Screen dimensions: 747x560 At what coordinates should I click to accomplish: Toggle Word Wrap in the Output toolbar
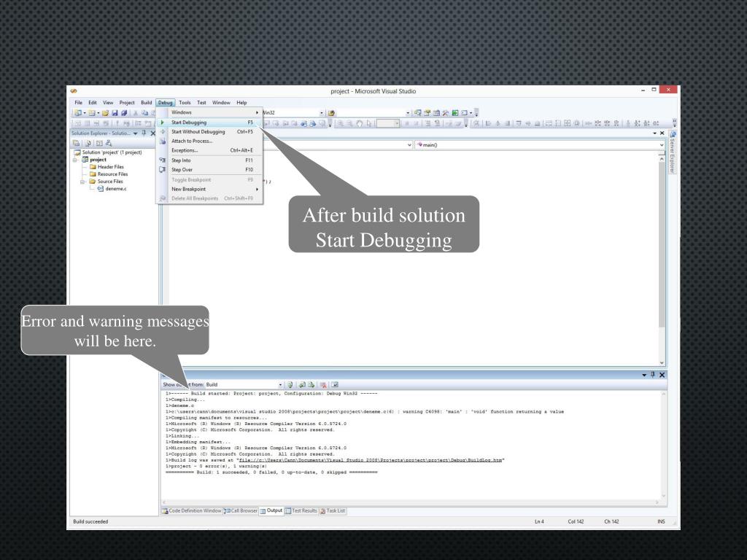tap(334, 384)
